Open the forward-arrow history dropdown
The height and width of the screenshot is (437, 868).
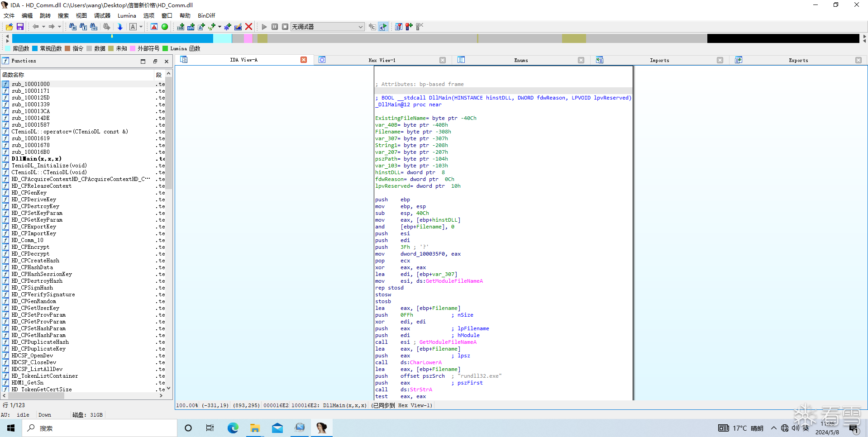(x=59, y=27)
